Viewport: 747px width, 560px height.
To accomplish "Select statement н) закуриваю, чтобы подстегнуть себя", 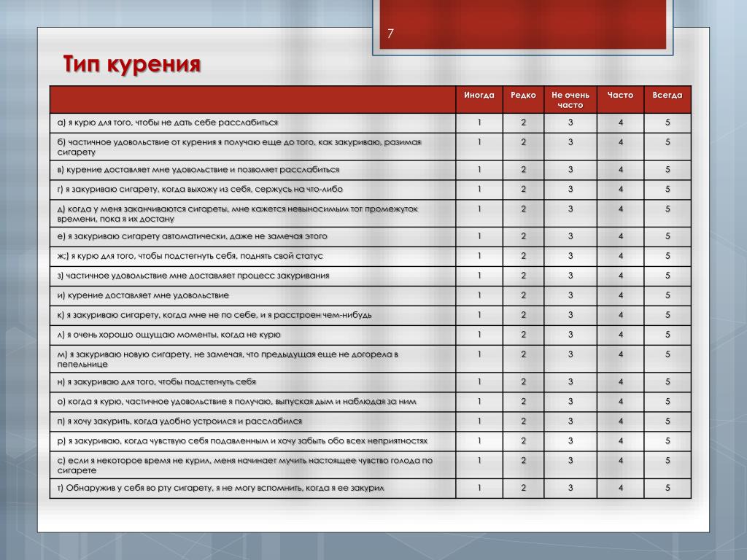I will coord(156,381).
